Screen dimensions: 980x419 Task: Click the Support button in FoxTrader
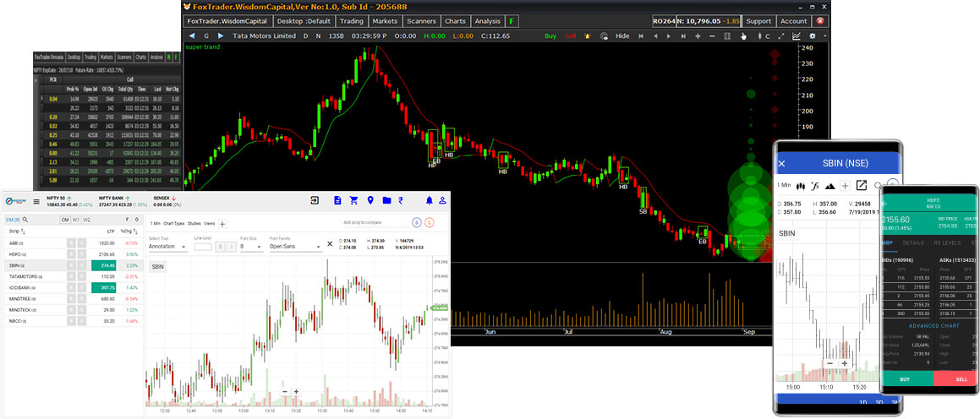click(x=758, y=21)
